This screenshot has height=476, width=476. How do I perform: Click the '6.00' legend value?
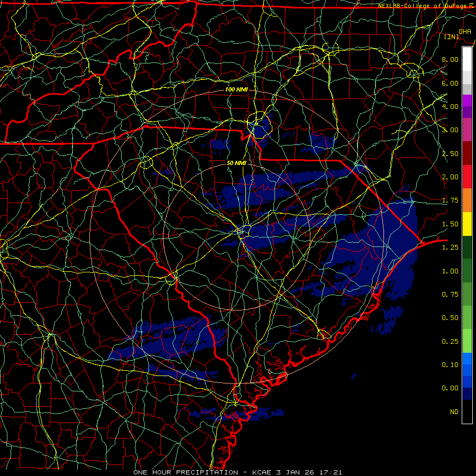[450, 83]
